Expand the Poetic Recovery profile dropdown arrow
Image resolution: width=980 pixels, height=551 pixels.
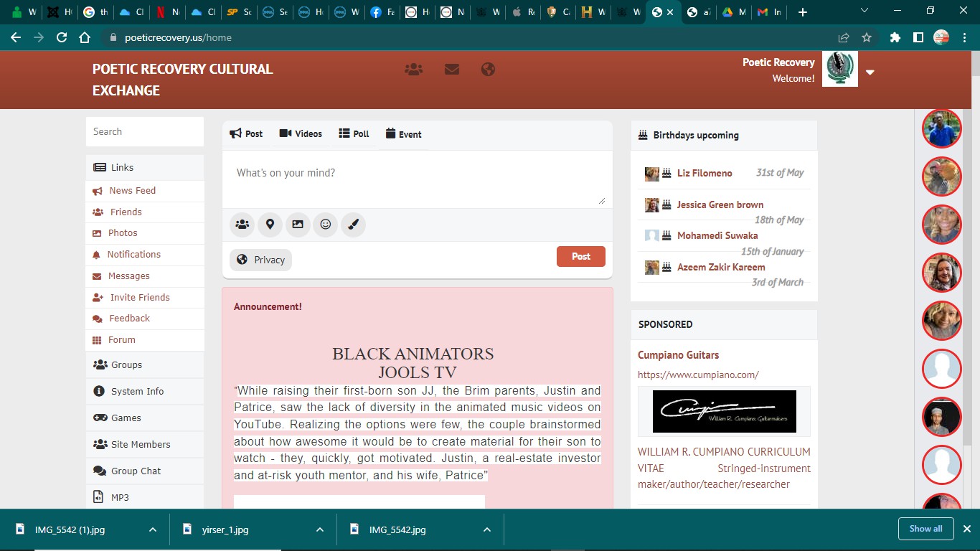[x=870, y=72]
